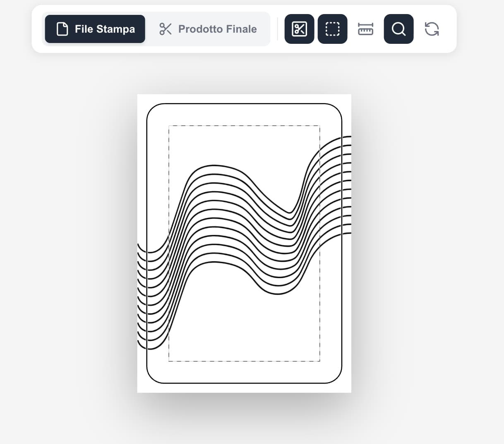This screenshot has width=504, height=444.
Task: Open the Prodotto Finale tab
Action: tap(208, 29)
